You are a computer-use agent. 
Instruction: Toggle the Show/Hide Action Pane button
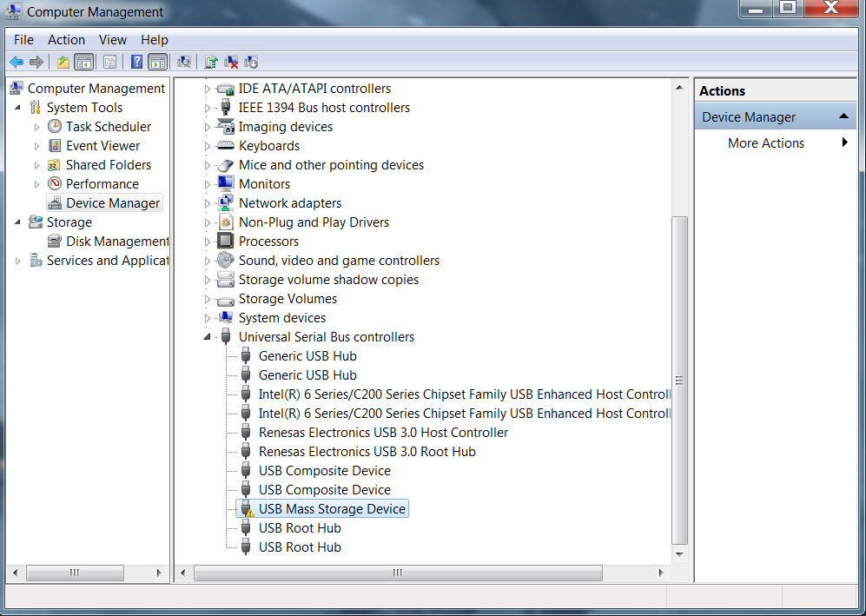pos(157,62)
